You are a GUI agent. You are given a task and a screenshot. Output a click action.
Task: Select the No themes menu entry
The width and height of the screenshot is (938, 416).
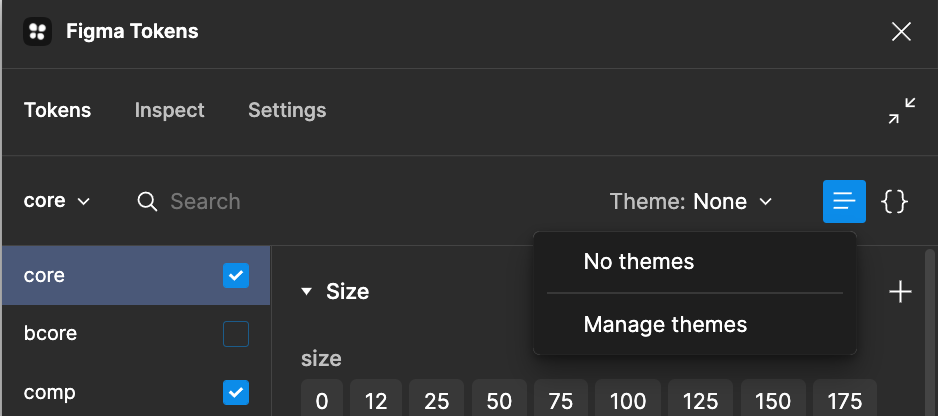pyautogui.click(x=639, y=262)
